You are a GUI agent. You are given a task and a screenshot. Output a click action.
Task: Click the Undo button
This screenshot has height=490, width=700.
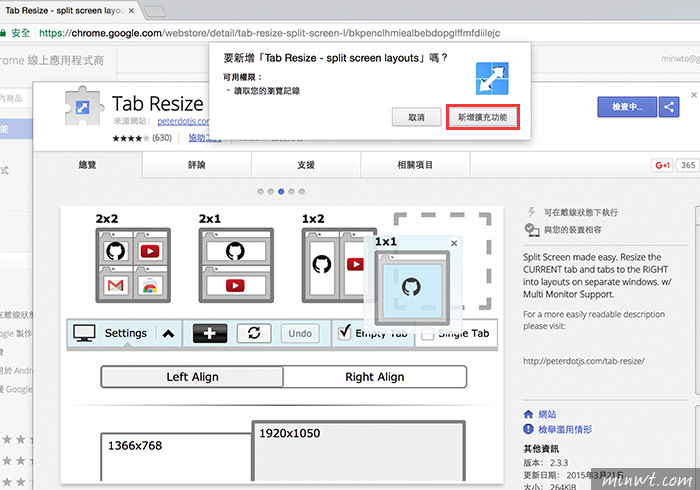click(x=300, y=333)
